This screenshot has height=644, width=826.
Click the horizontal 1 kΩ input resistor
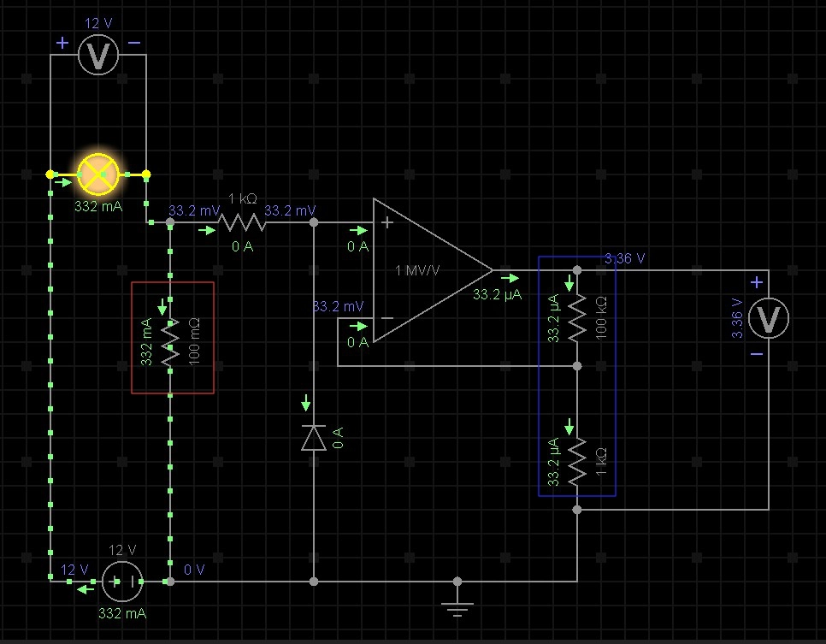[242, 222]
